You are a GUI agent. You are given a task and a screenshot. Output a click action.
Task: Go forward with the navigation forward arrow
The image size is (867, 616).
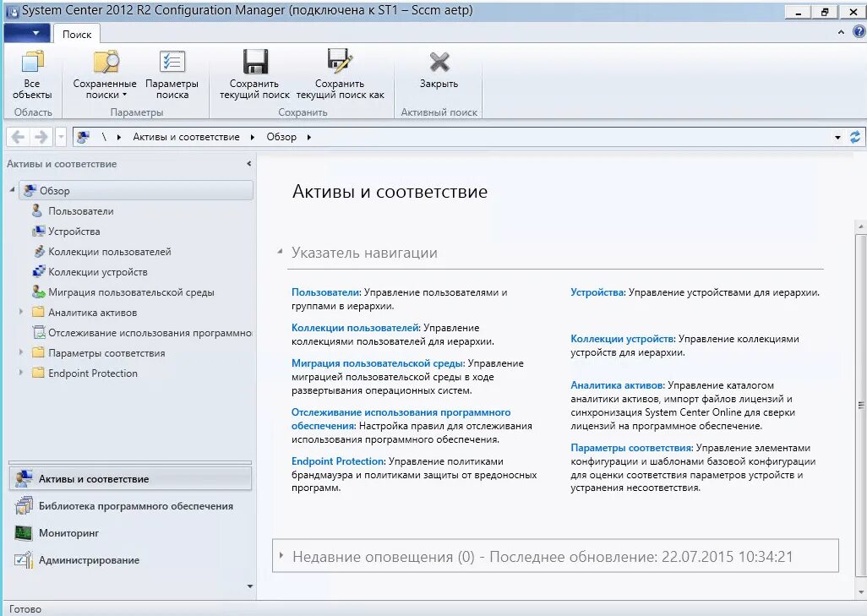41,137
